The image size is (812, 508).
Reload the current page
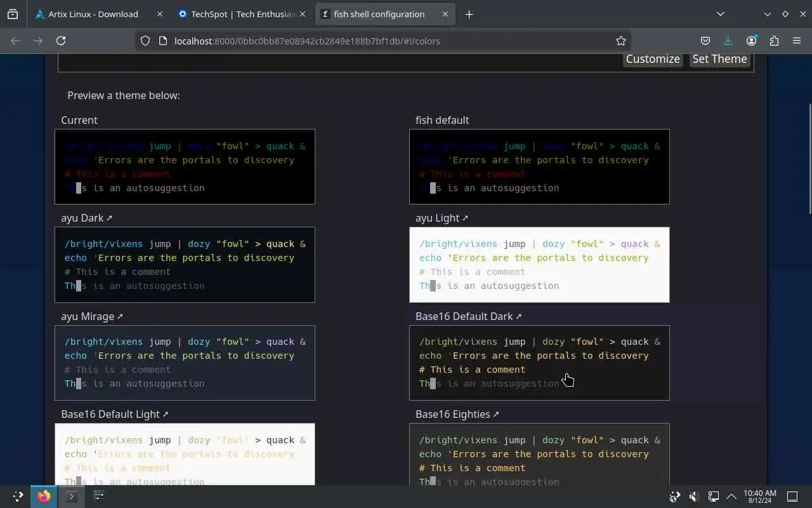pos(61,41)
